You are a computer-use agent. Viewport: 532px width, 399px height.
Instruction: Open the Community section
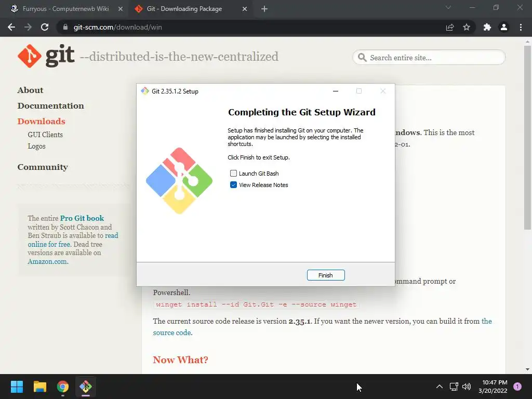click(43, 167)
